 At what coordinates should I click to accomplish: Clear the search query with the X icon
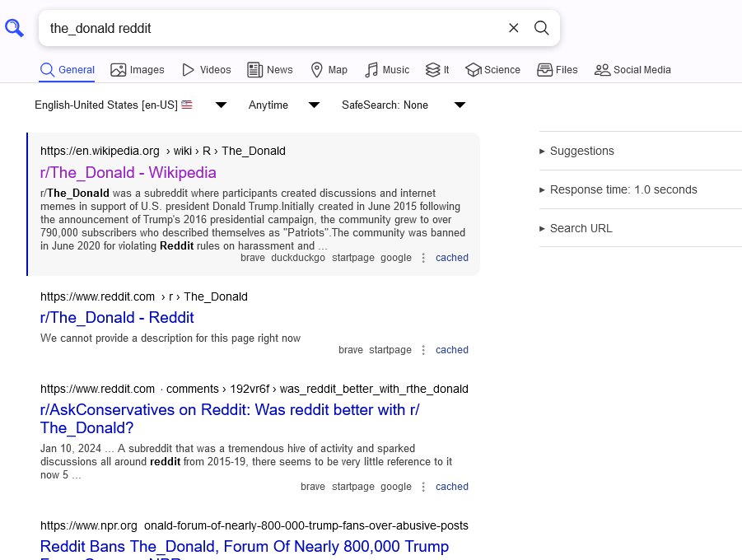(513, 28)
